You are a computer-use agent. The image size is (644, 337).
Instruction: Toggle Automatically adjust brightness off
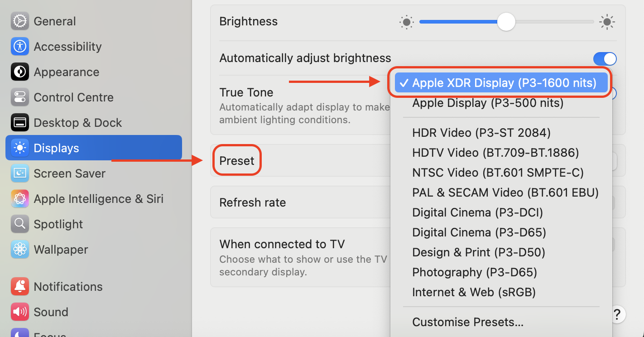coord(605,58)
